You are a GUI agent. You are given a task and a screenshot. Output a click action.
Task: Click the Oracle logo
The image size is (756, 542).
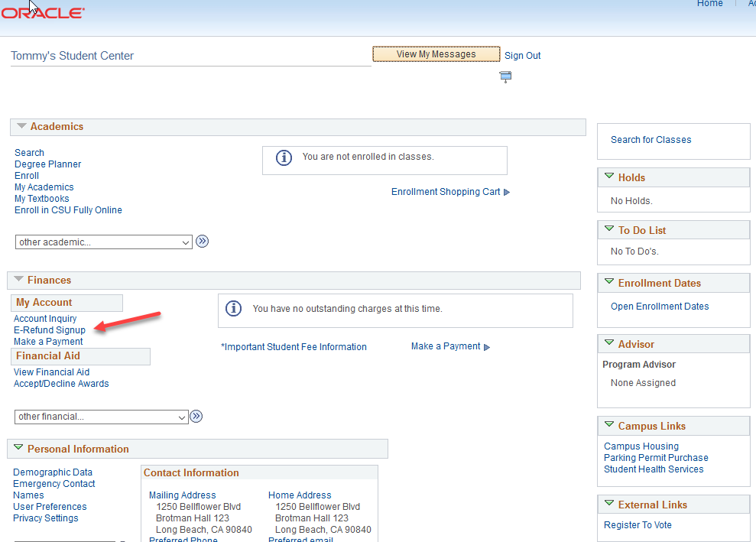[x=43, y=13]
